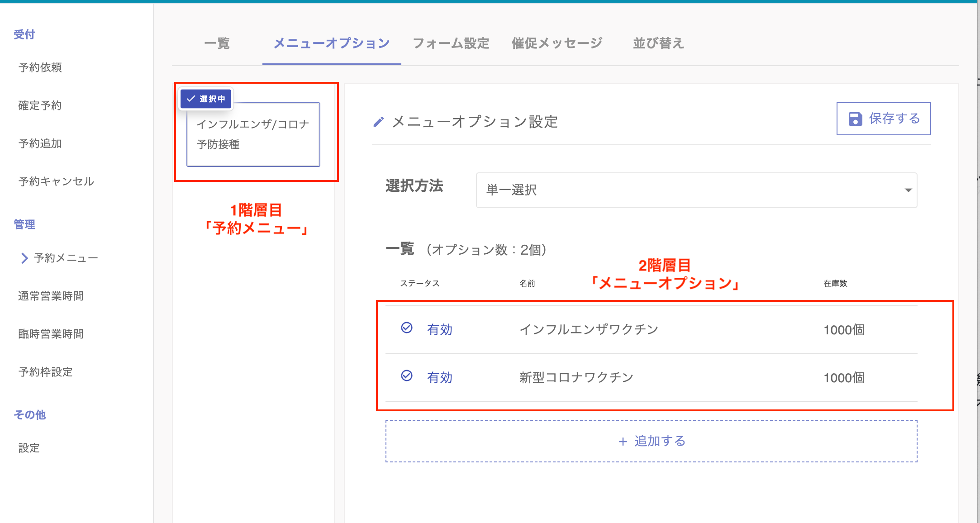Image resolution: width=980 pixels, height=523 pixels.
Task: Click the pencil icon beside メニューオプション設定
Action: click(378, 122)
